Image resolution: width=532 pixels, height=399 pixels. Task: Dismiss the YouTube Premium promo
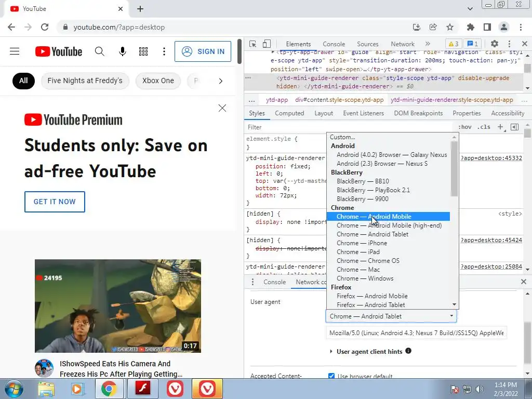222,108
